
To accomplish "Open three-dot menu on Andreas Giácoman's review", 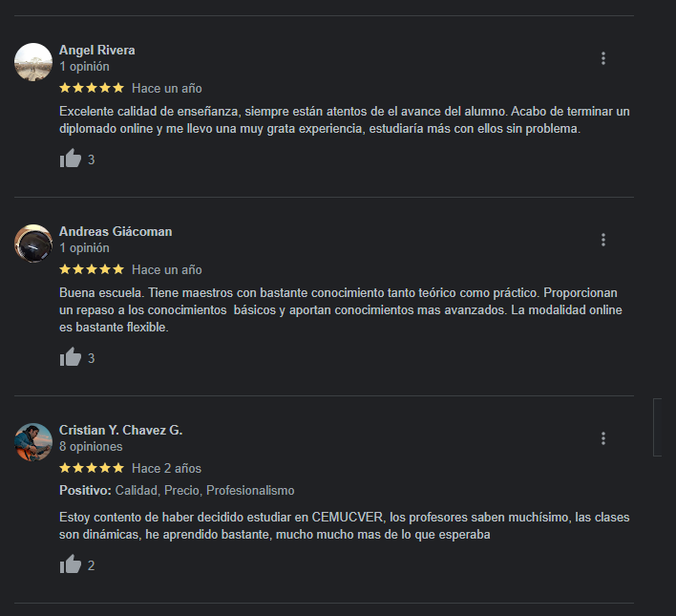I will point(603,240).
